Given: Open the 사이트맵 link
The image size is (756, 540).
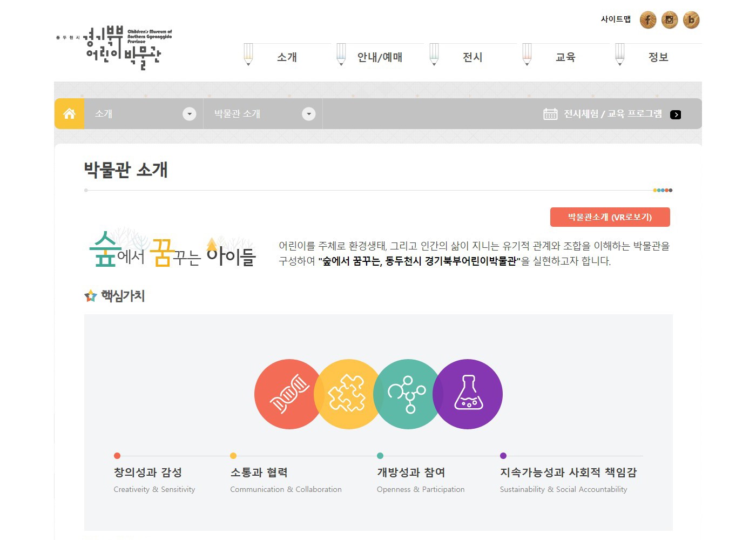Looking at the screenshot, I should [616, 19].
